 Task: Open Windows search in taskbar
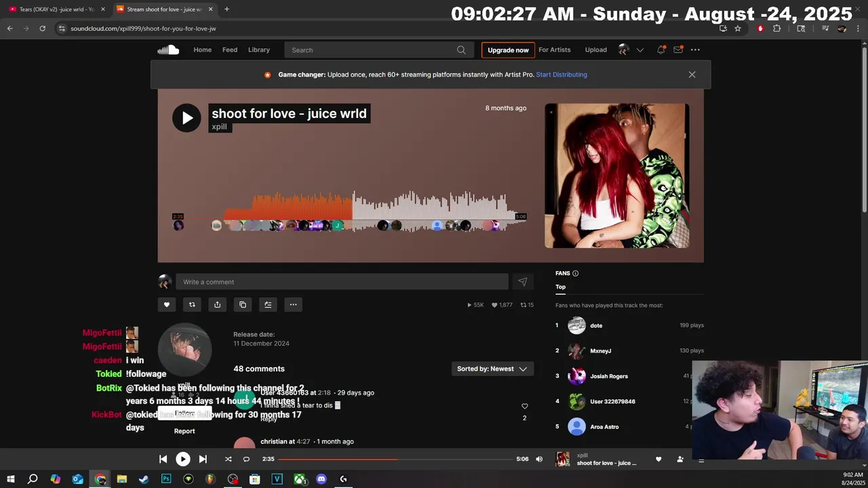[x=33, y=479]
